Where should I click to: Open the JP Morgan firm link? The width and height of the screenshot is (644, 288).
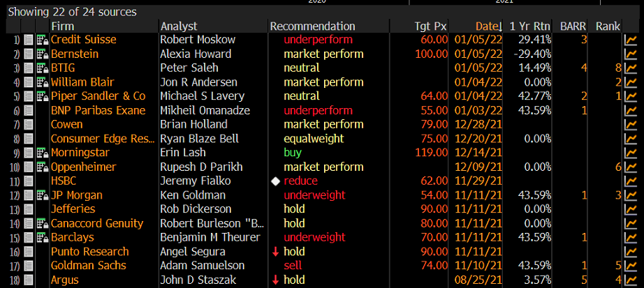click(x=76, y=196)
